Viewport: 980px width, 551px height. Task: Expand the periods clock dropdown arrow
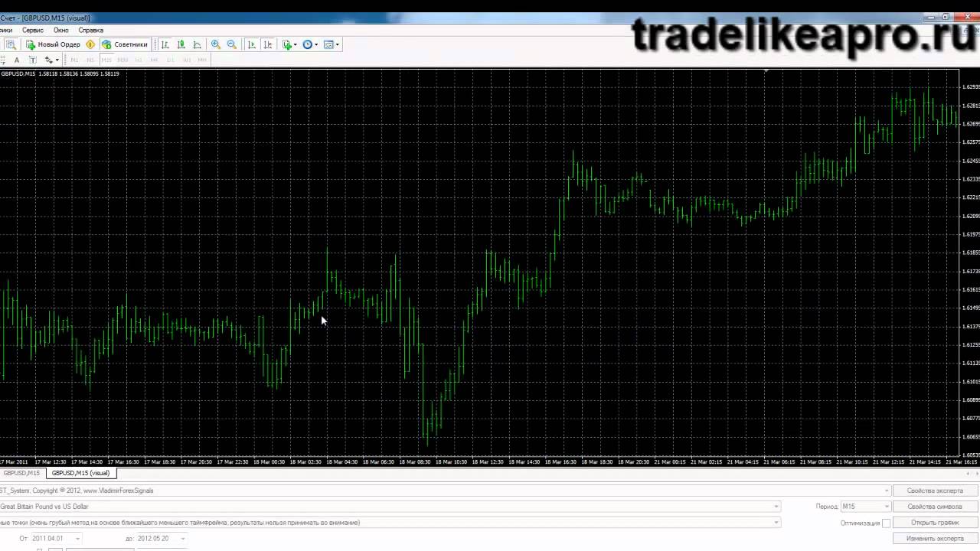316,44
